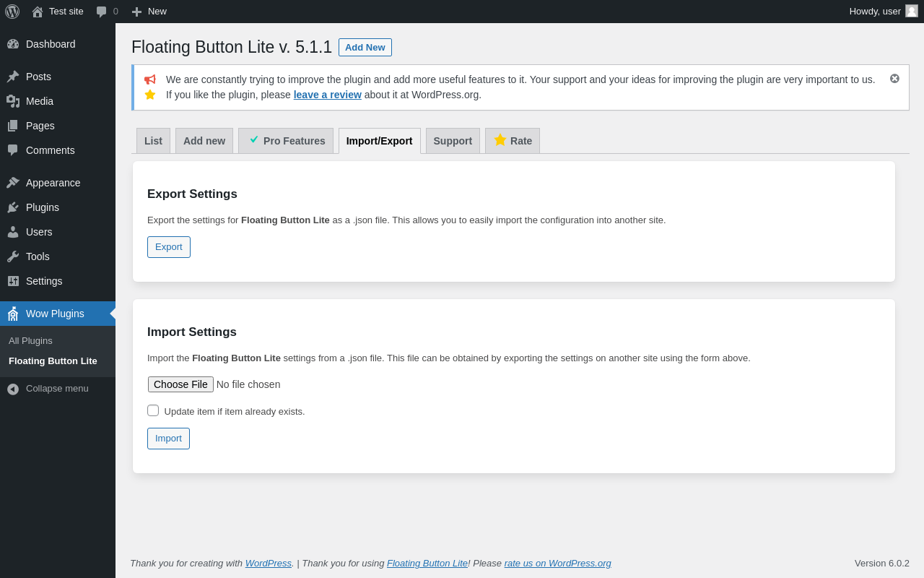Viewport: 924px width, 578px height.
Task: Dismiss the review notice
Action: pos(894,78)
